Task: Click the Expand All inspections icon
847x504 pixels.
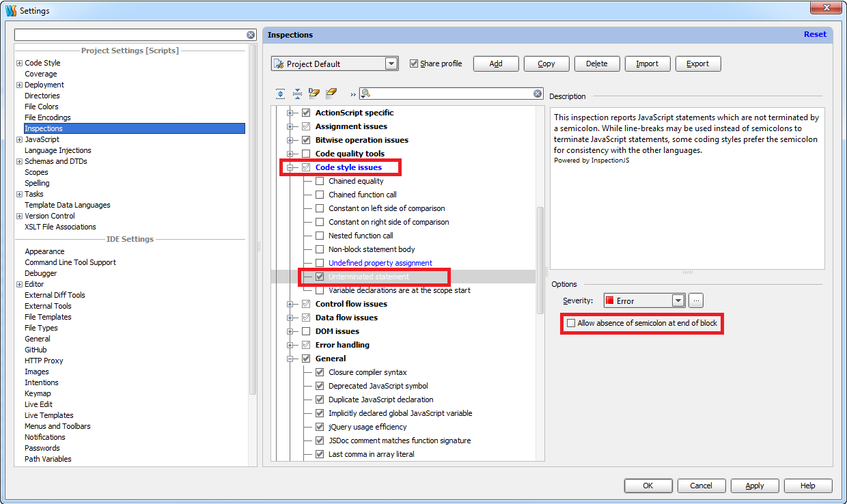Action: (x=281, y=94)
